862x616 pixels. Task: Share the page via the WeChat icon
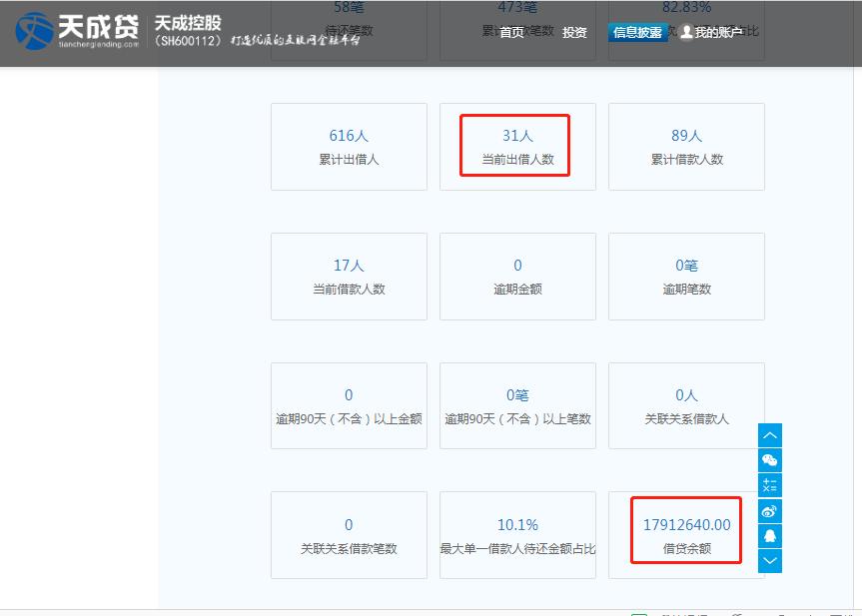pos(769,460)
